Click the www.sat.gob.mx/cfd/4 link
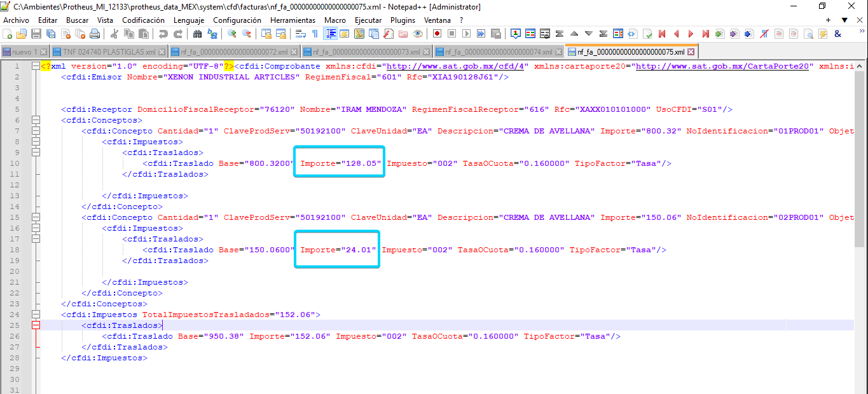Viewport: 868px width, 394px height. pos(456,66)
